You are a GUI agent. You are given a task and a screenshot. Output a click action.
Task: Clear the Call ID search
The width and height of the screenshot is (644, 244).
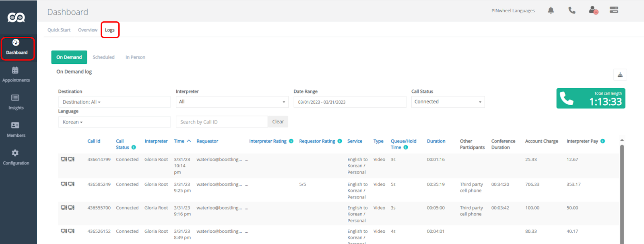[x=278, y=122]
